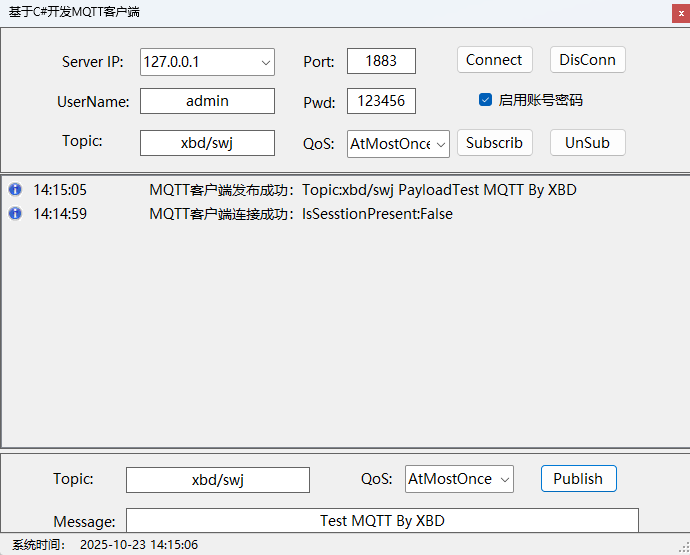Screen dimensions: 690x555
Task: Close the MQTT client window
Action: 679,13
